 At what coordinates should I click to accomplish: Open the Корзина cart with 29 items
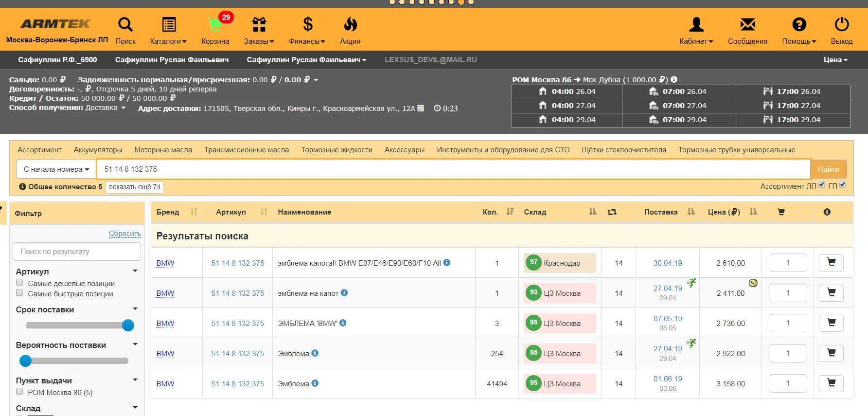pyautogui.click(x=215, y=24)
